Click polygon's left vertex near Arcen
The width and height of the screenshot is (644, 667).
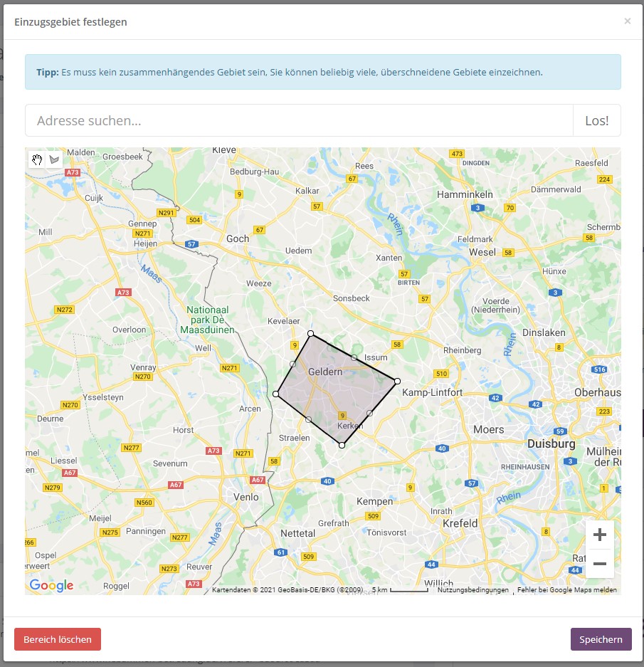click(x=276, y=394)
